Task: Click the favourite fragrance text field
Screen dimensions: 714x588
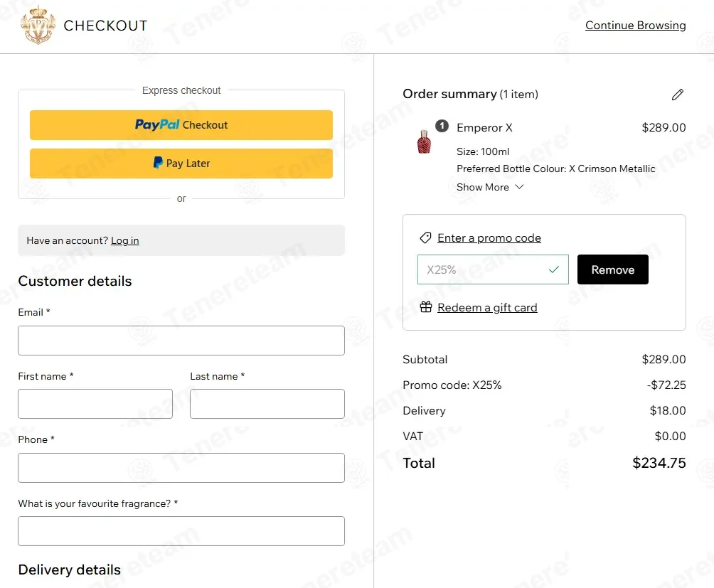Action: [x=181, y=531]
